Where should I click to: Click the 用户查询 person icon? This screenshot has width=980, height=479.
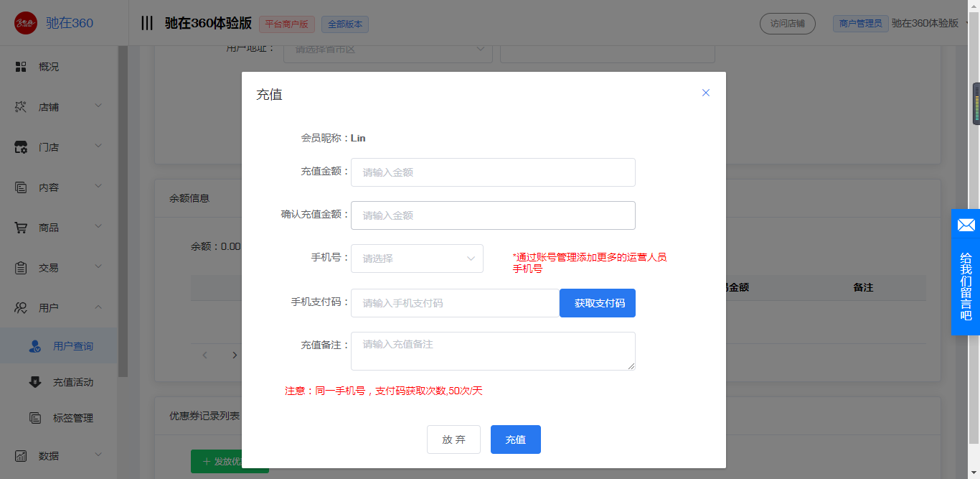point(35,346)
